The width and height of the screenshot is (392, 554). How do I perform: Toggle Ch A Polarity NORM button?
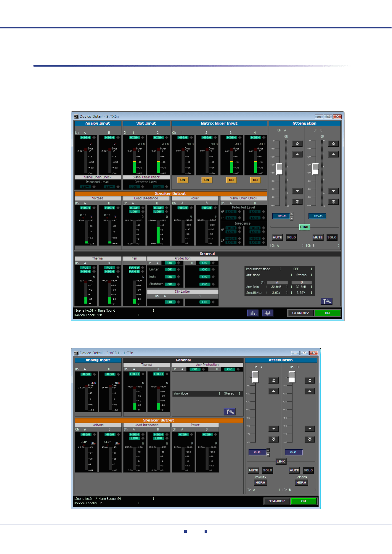(x=261, y=482)
